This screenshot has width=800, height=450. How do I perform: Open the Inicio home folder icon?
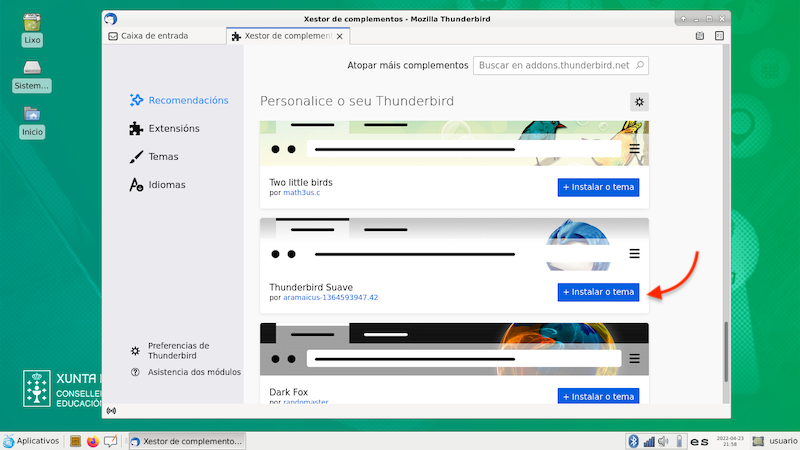(32, 122)
